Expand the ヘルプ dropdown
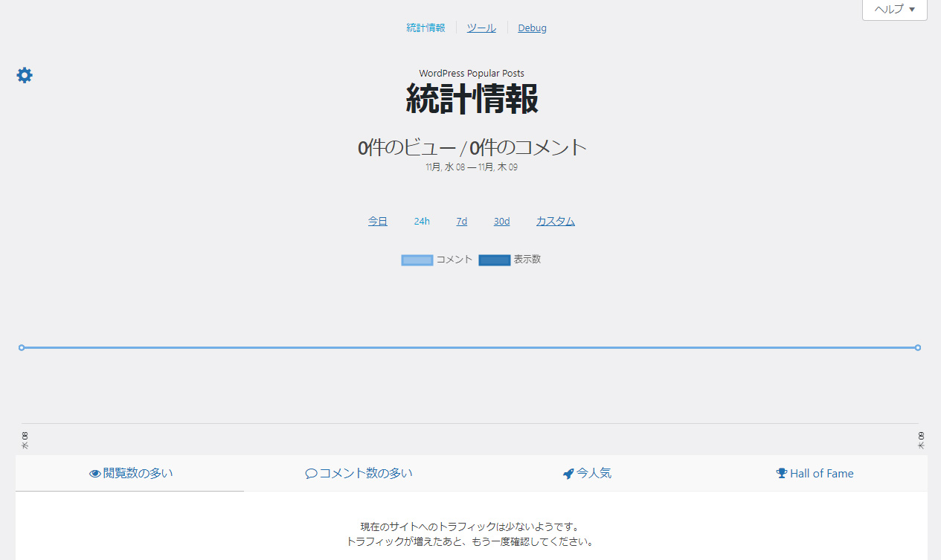Image resolution: width=941 pixels, height=560 pixels. click(x=895, y=10)
